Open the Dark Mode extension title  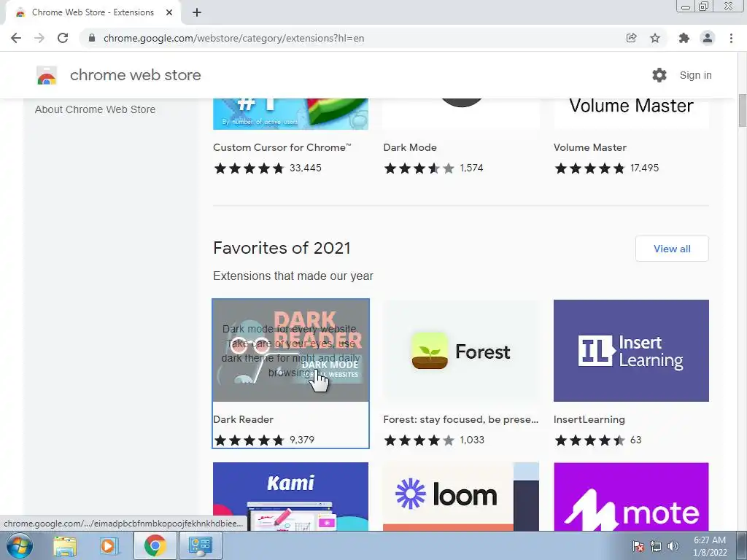410,147
